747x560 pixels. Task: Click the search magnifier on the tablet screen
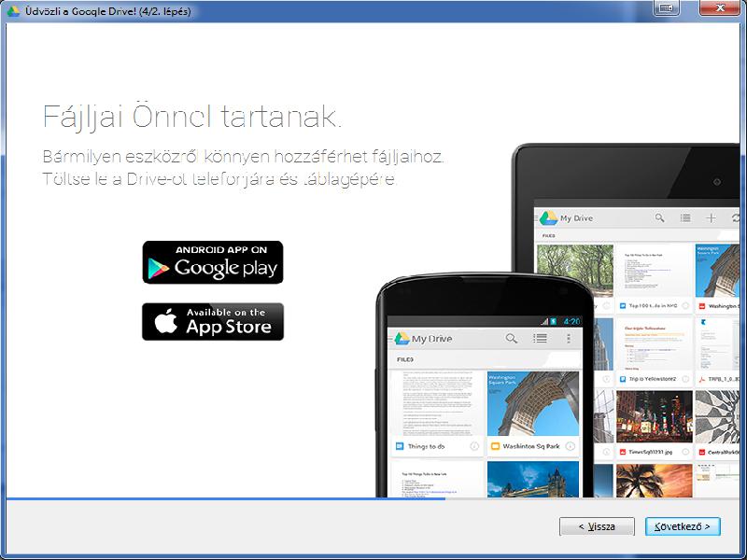click(x=659, y=217)
